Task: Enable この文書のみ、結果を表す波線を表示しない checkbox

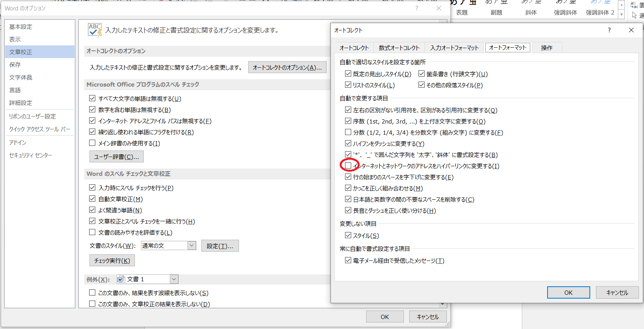Action: tap(92, 293)
